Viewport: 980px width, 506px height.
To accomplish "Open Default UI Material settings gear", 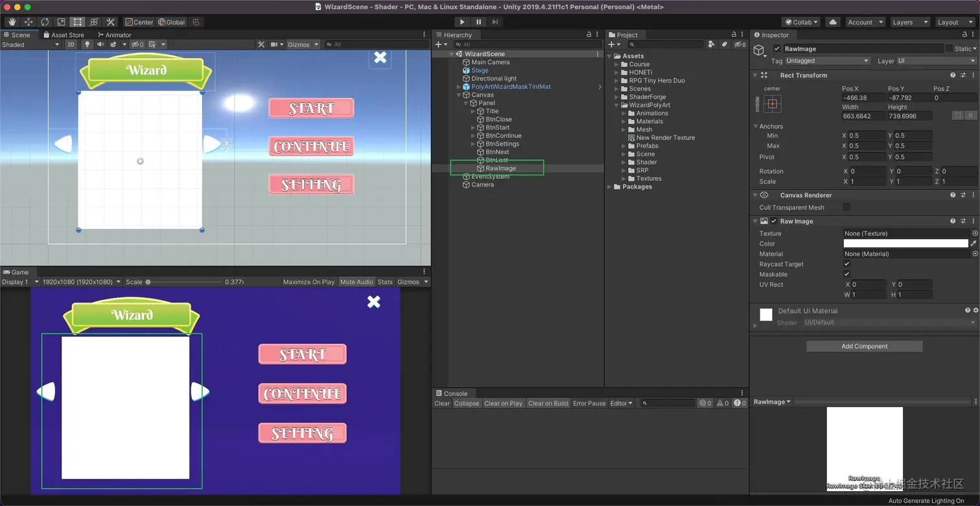I will pyautogui.click(x=975, y=311).
